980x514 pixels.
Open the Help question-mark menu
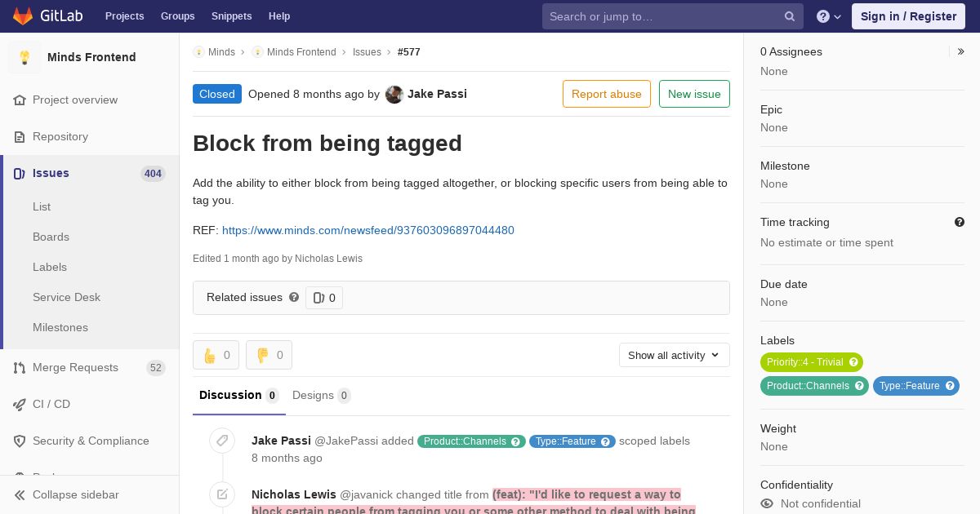(x=829, y=16)
